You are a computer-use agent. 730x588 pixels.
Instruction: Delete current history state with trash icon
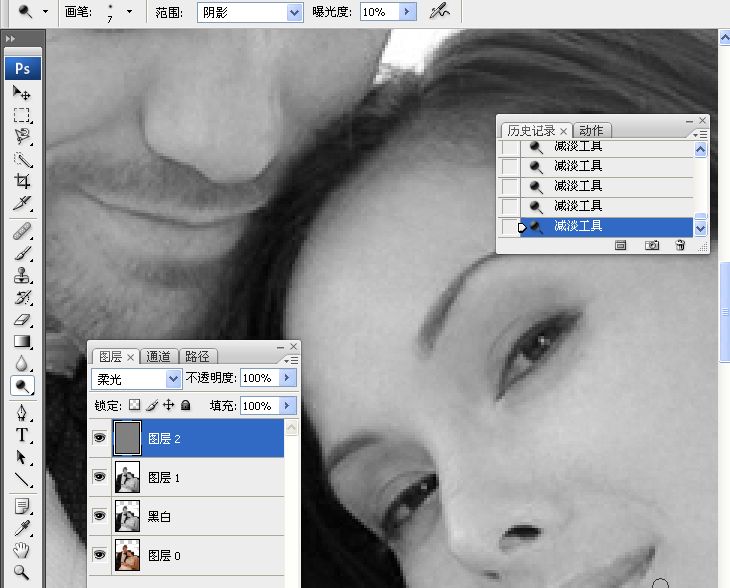(x=680, y=245)
